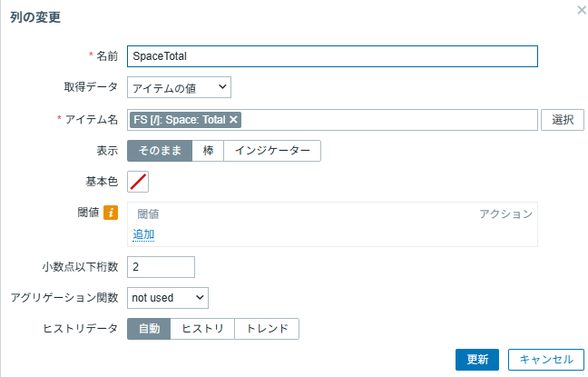Viewport: 588px width, 377px height.
Task: Open the 取得データ dropdown
Action: [x=180, y=87]
